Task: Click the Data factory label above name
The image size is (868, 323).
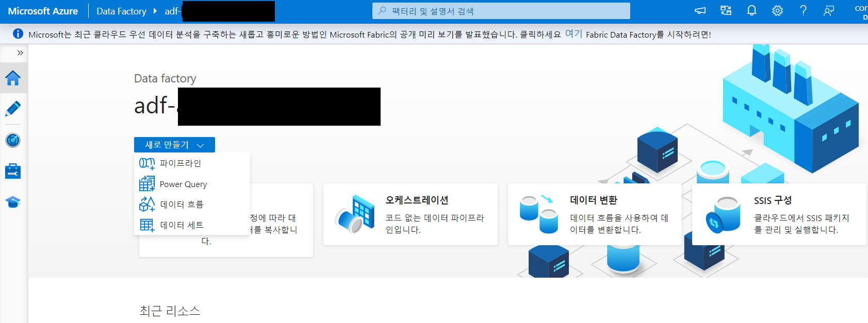Action: point(165,78)
